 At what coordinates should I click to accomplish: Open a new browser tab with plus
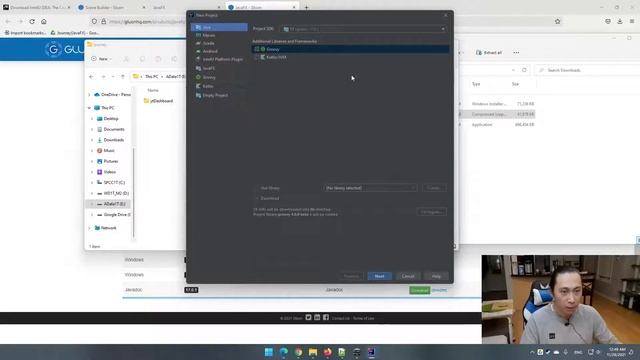coord(306,7)
